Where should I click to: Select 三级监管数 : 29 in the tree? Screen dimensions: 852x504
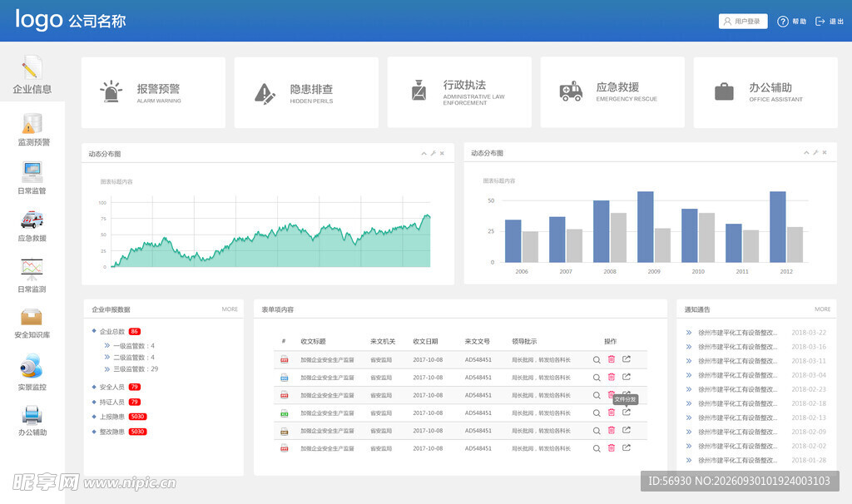point(131,368)
